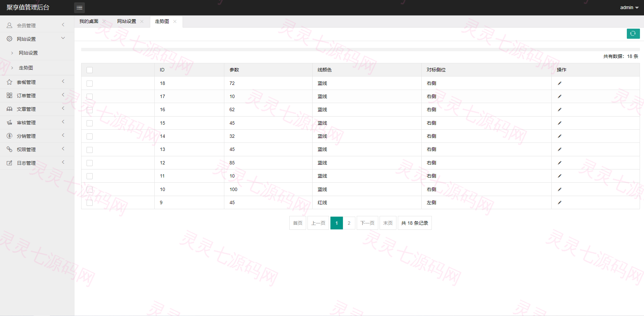This screenshot has width=644, height=316.
Task: Open the admin user dropdown
Action: pos(629,7)
